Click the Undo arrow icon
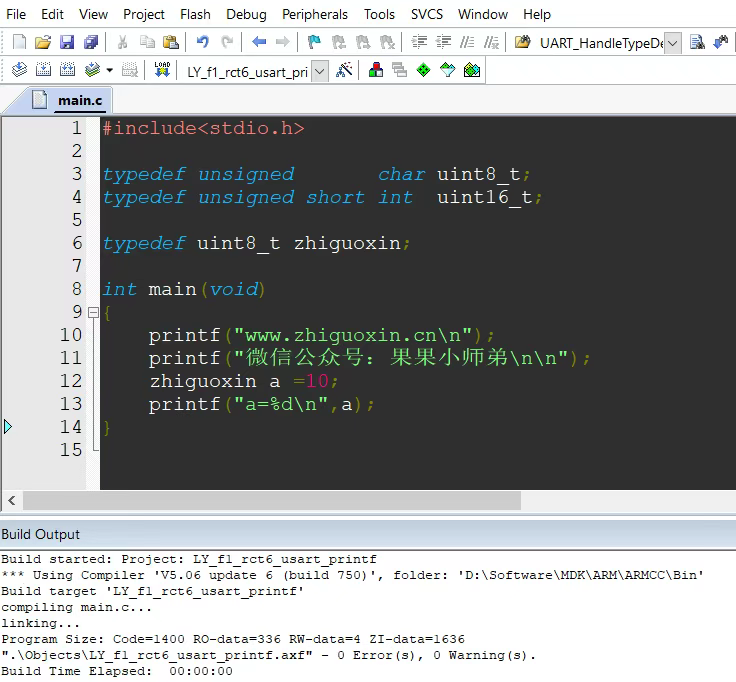Image resolution: width=736 pixels, height=682 pixels. pos(203,42)
